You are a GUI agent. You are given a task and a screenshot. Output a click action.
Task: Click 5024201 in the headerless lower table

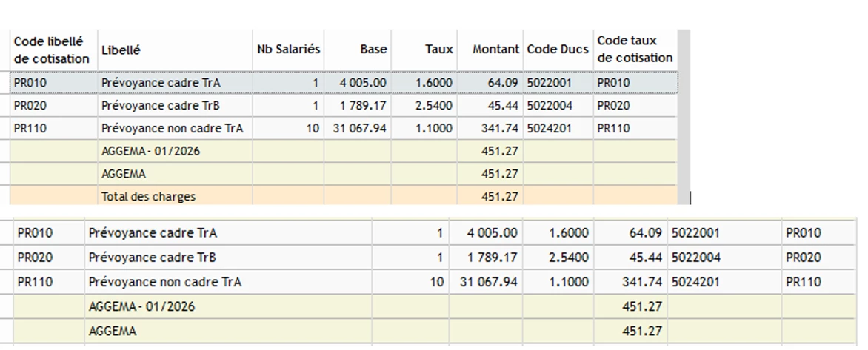[695, 282]
